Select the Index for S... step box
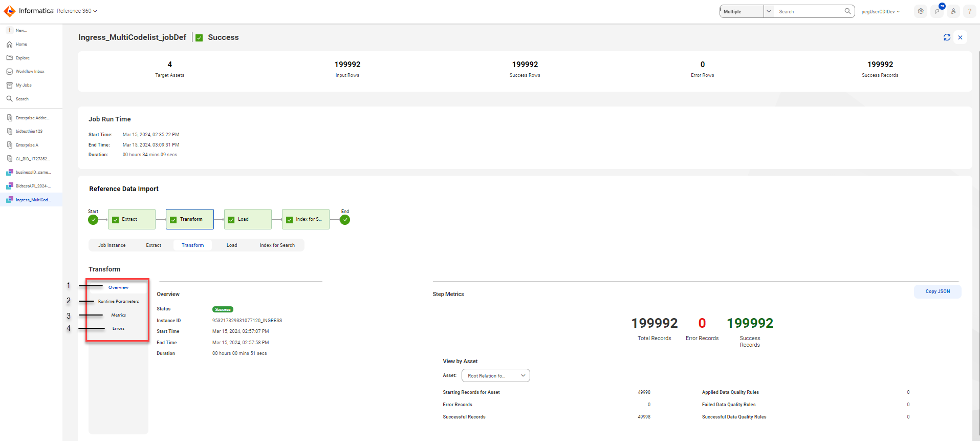980x441 pixels. pos(306,219)
